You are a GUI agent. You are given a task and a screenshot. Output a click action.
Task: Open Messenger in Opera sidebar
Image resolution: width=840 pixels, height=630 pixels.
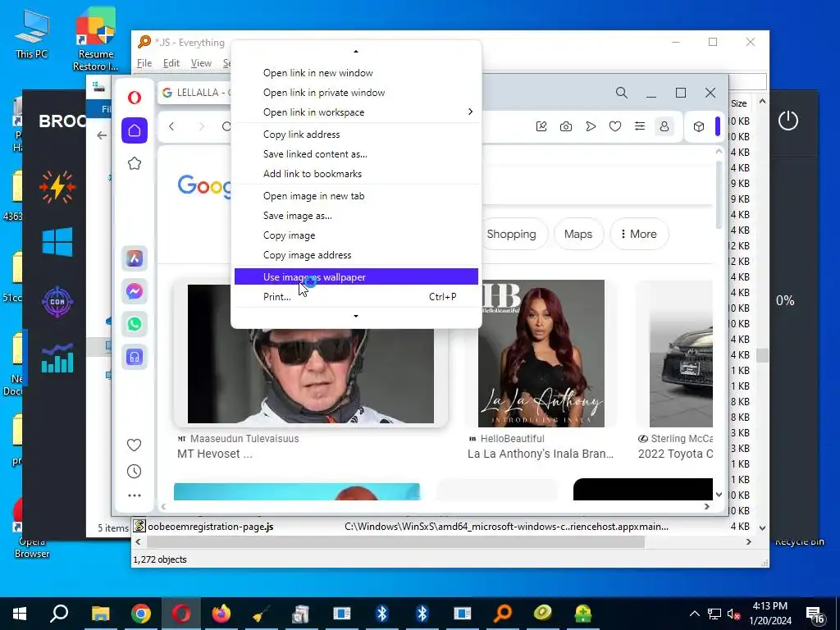135,291
